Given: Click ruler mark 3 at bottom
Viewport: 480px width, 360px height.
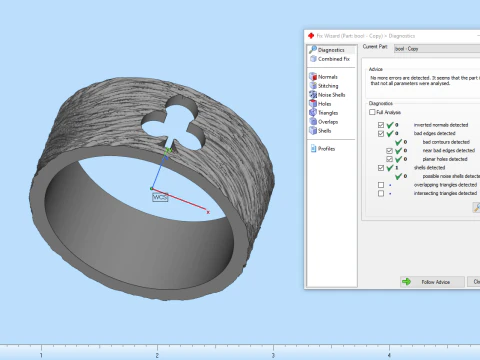Looking at the screenshot, I should pyautogui.click(x=273, y=356).
